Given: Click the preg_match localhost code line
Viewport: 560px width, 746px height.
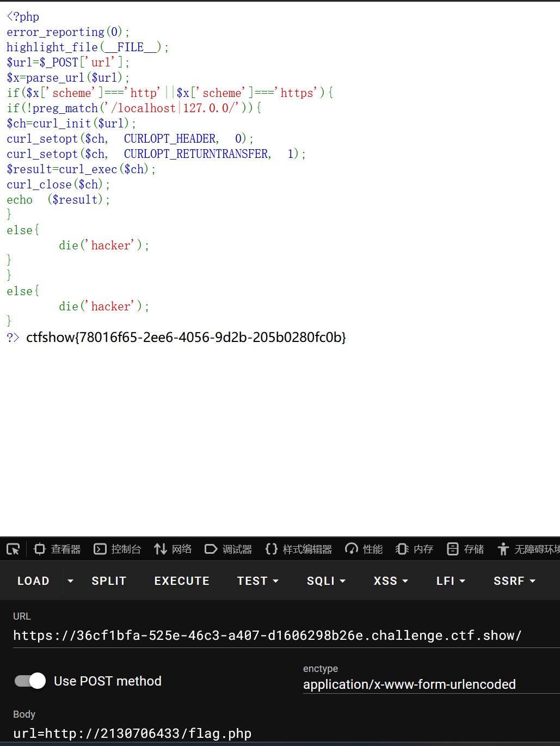Looking at the screenshot, I should coord(134,108).
